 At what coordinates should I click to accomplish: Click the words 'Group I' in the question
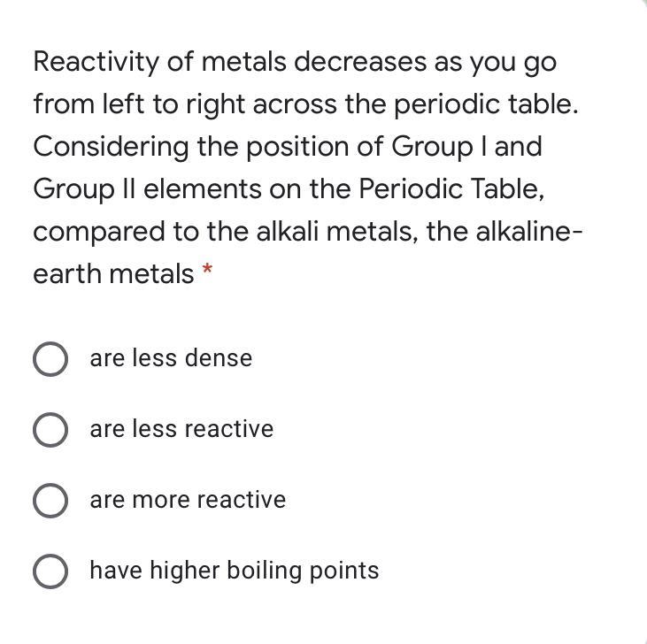(x=439, y=147)
